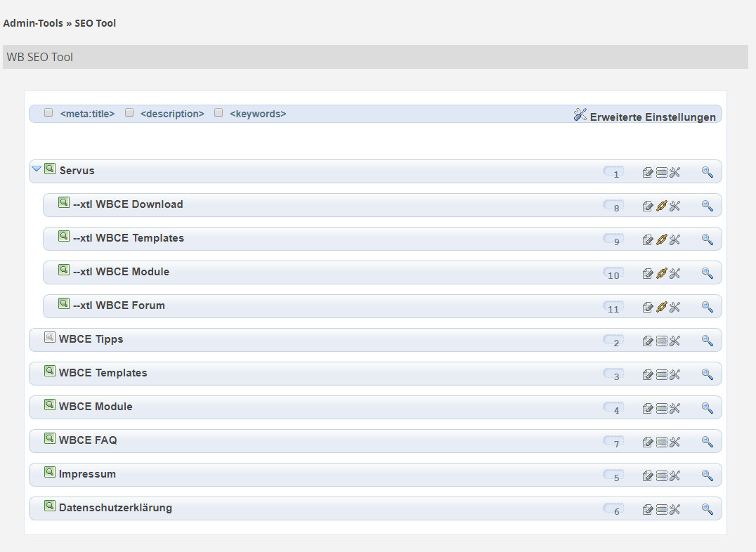Click the edit page icon for Servus
Image resolution: width=756 pixels, height=552 pixels.
pyautogui.click(x=648, y=172)
